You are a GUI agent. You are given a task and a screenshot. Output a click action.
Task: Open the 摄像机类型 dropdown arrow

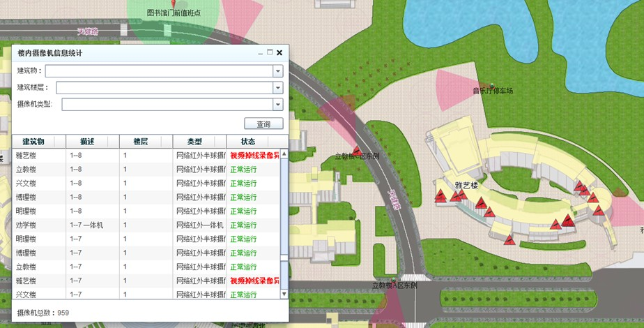[277, 105]
